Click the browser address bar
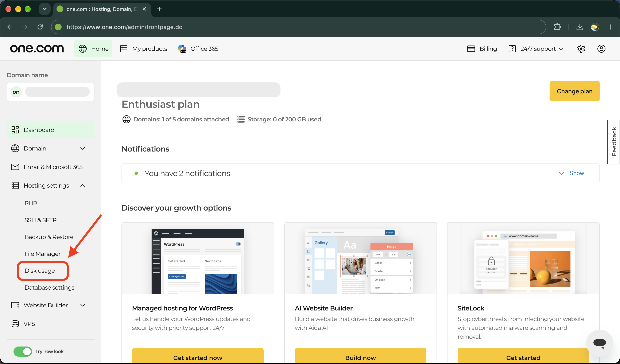Image resolution: width=620 pixels, height=364 pixels. point(298,27)
